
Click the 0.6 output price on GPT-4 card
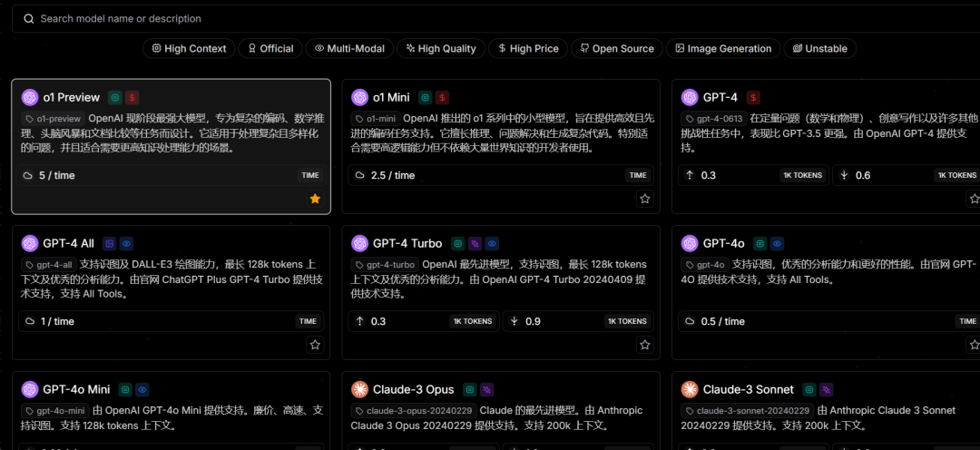point(863,176)
